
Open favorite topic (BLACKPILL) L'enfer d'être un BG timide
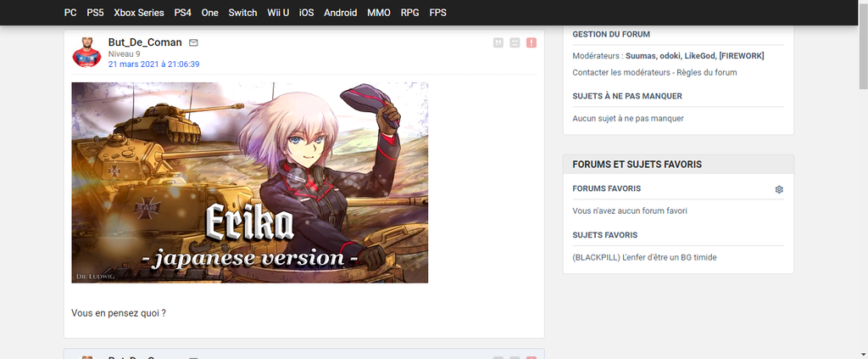coord(644,258)
